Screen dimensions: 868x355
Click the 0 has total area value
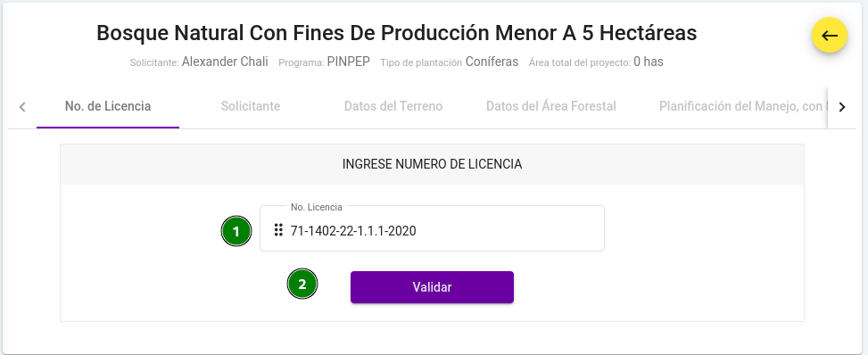pyautogui.click(x=649, y=62)
